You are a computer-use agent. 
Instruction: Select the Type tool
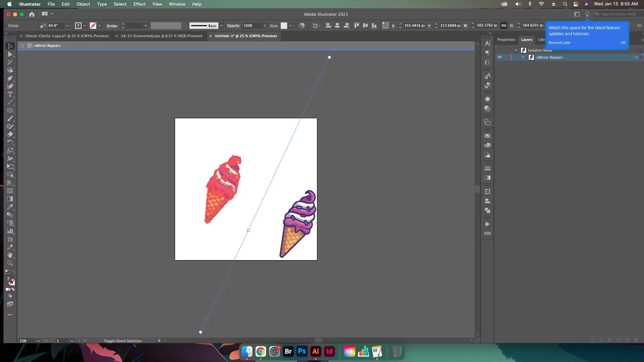point(10,95)
